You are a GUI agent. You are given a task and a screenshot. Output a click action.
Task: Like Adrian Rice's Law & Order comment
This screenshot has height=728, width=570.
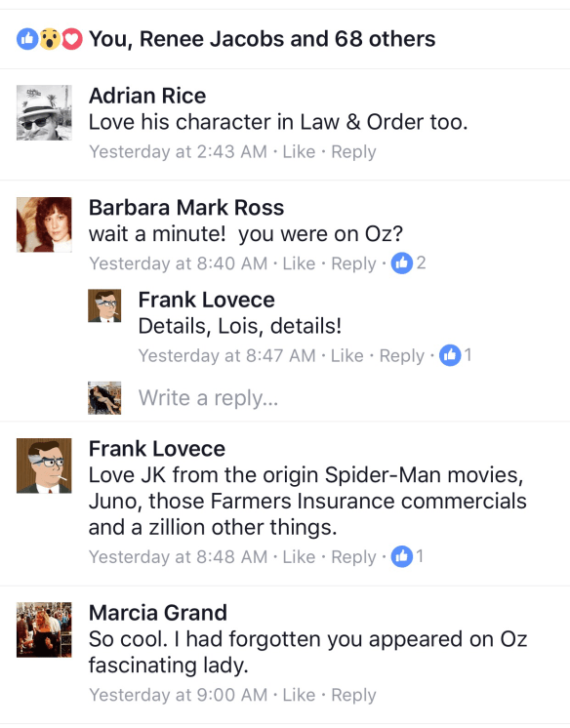point(299,152)
